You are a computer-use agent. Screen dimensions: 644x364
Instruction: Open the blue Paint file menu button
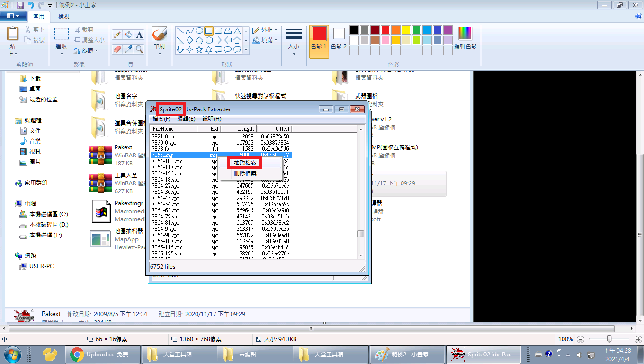[x=13, y=16]
